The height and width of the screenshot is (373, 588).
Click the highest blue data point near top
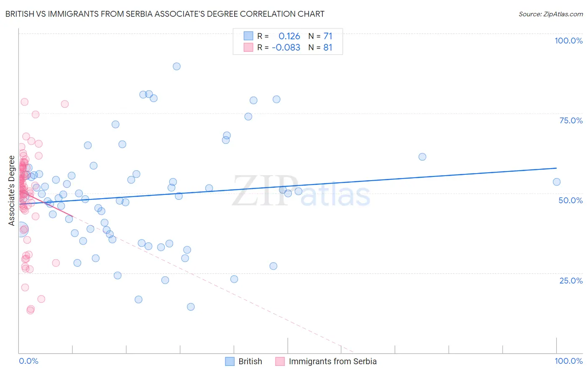(x=176, y=66)
